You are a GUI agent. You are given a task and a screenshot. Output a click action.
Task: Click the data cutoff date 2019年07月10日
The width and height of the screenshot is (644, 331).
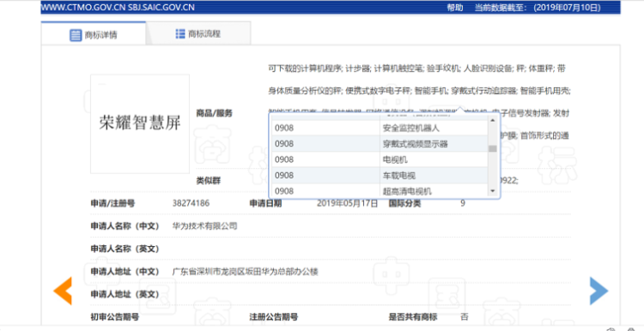[x=568, y=8]
